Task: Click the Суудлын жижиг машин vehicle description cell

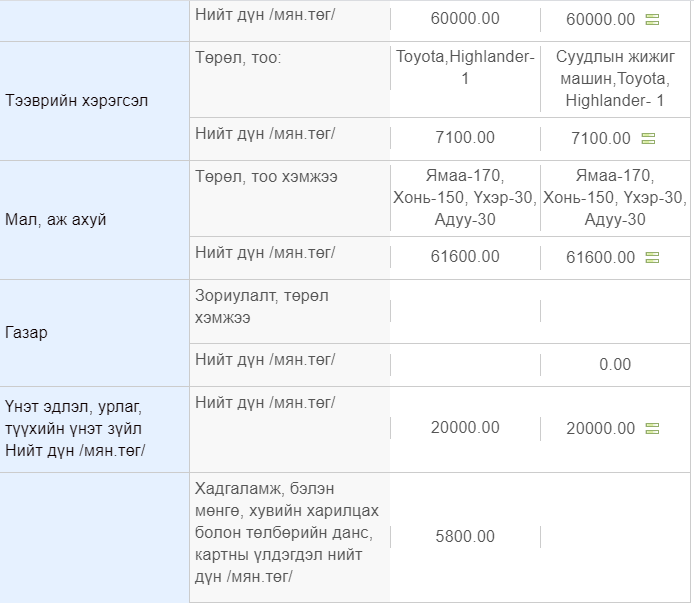Action: coord(615,79)
